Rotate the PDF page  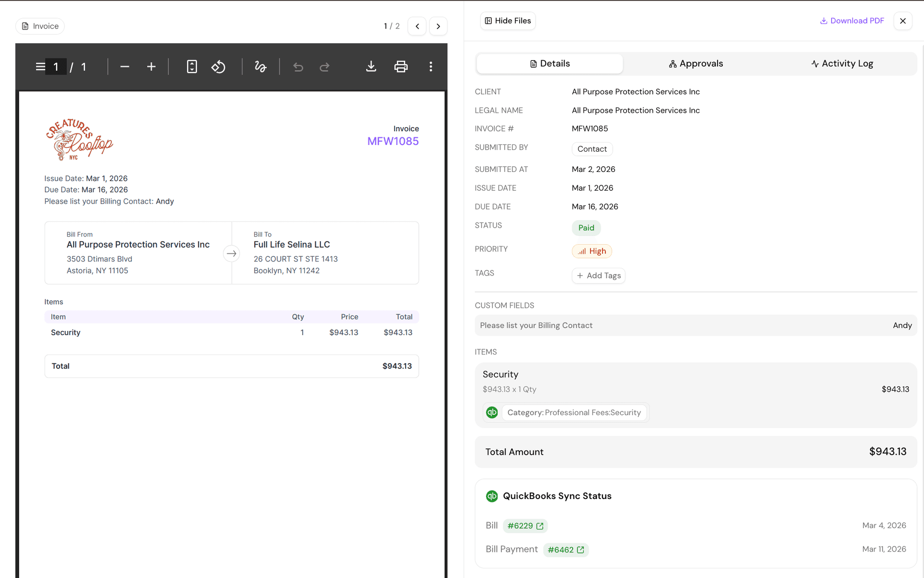[x=218, y=66]
